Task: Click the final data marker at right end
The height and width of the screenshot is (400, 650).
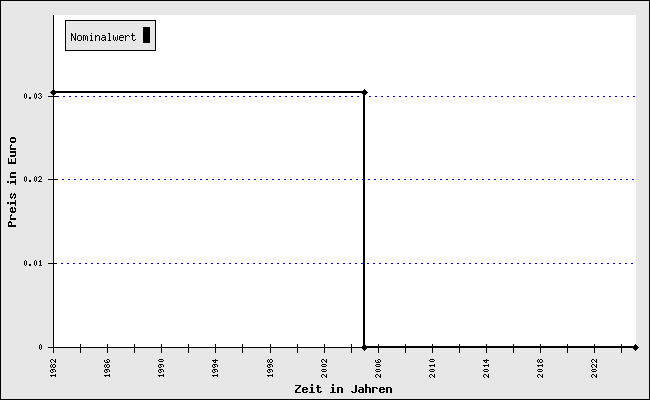Action: click(x=635, y=347)
